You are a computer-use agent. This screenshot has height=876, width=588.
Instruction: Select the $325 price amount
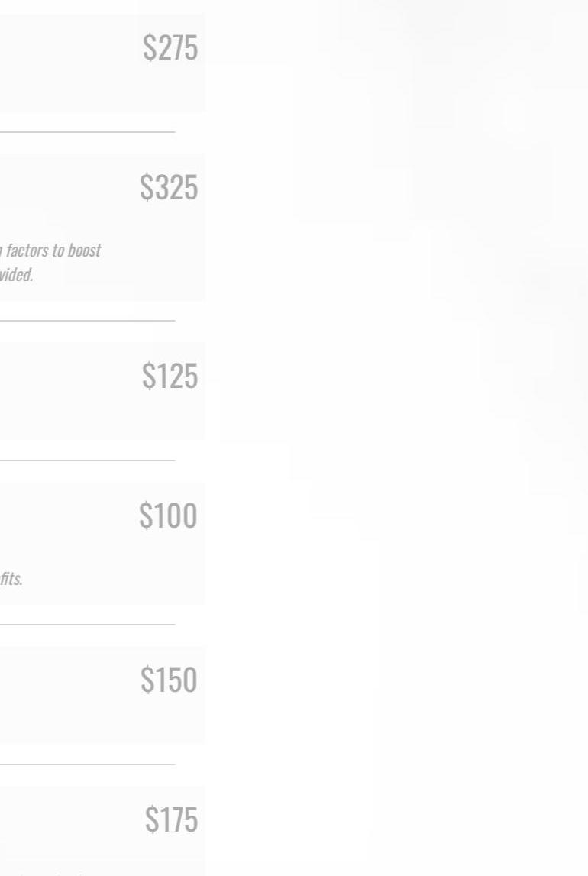[168, 188]
